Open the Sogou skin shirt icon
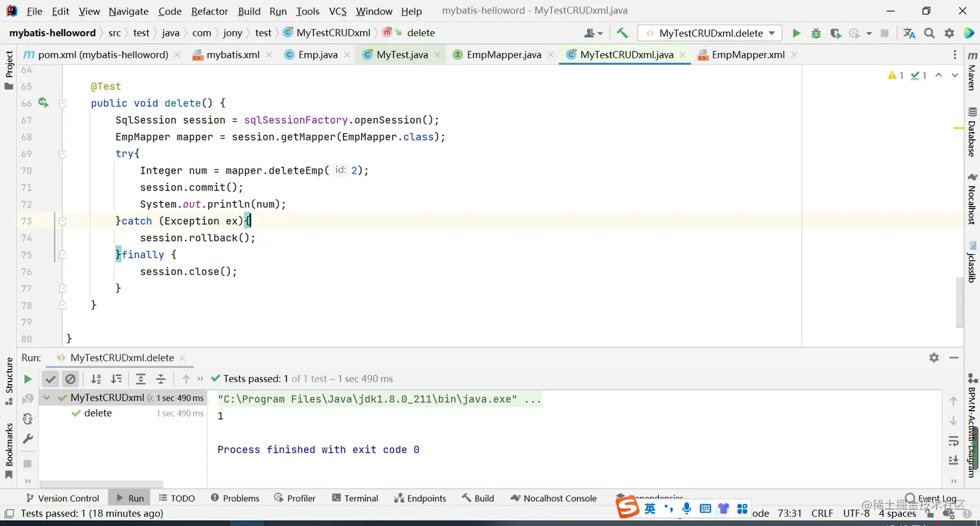Image resolution: width=980 pixels, height=526 pixels. [724, 509]
